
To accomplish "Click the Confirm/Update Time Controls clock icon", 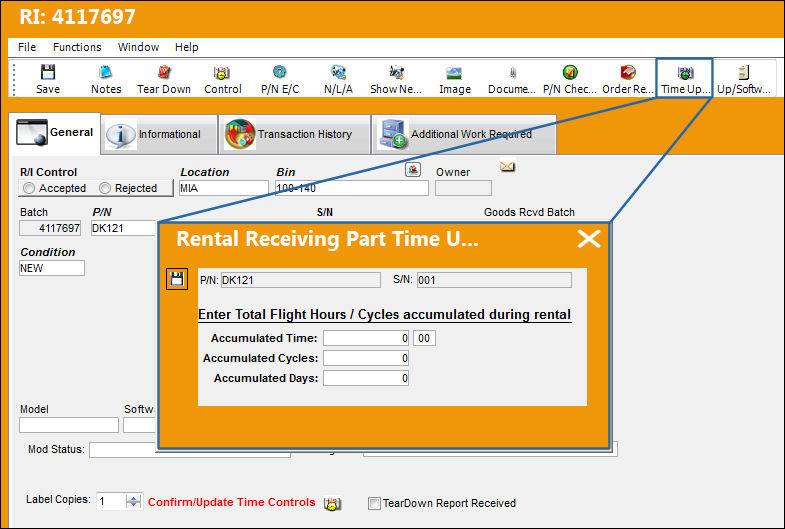I will click(x=332, y=503).
